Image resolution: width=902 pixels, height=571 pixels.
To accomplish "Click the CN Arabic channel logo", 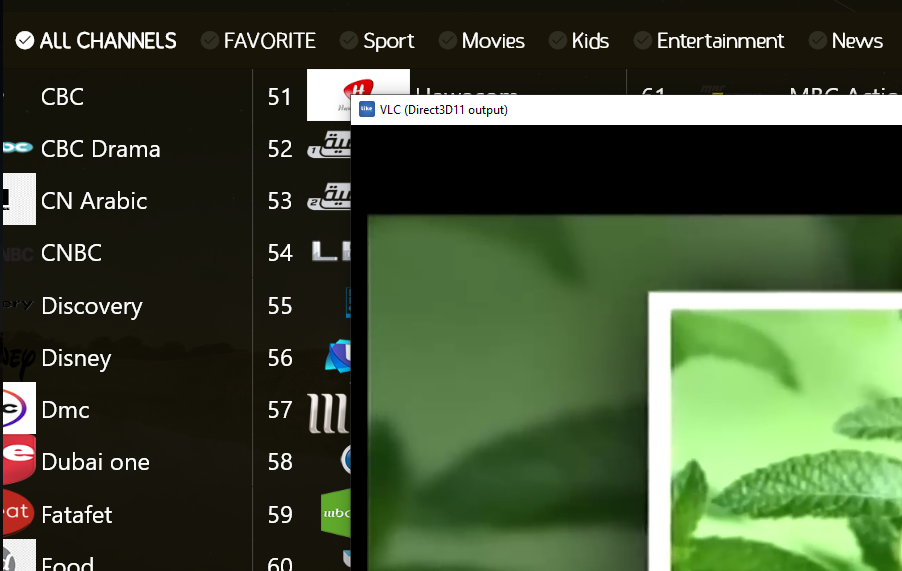I will point(19,199).
